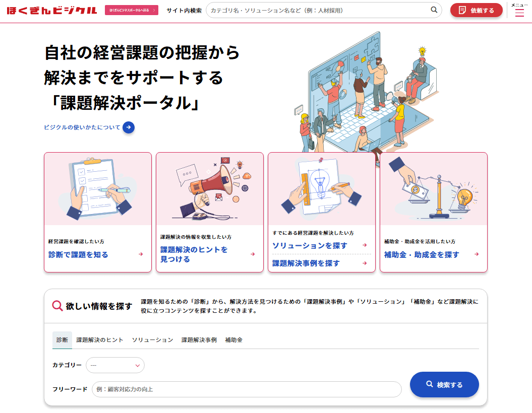Select the 診断 tab
This screenshot has width=532, height=413.
point(62,340)
